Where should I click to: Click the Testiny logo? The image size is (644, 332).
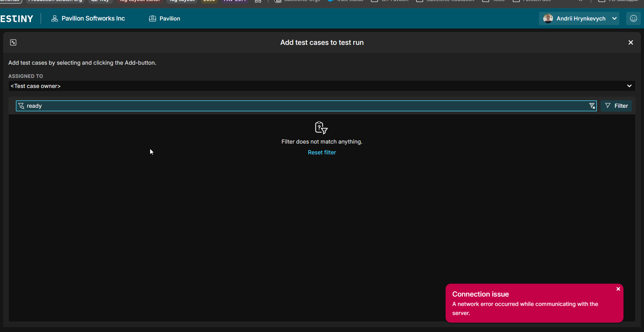17,19
